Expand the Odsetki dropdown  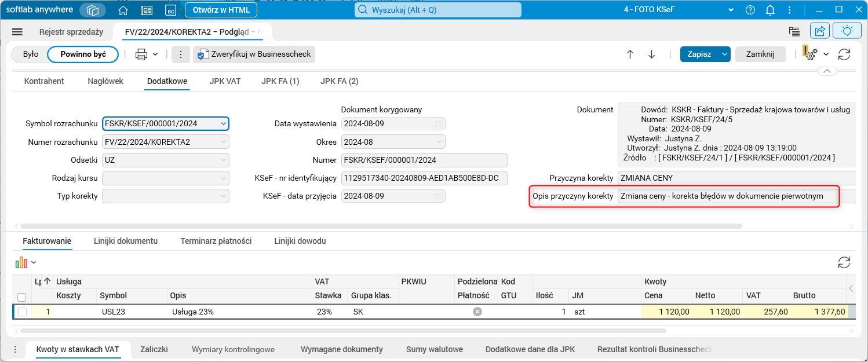(223, 160)
